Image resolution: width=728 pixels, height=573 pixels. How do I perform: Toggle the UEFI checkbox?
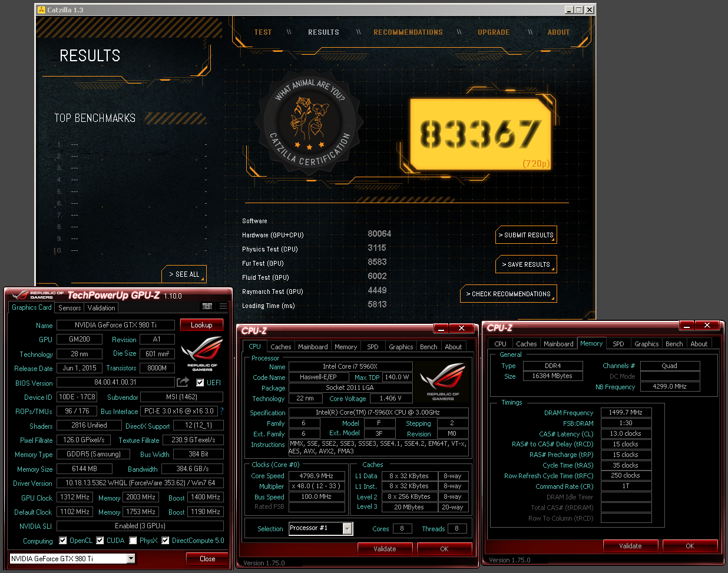200,383
